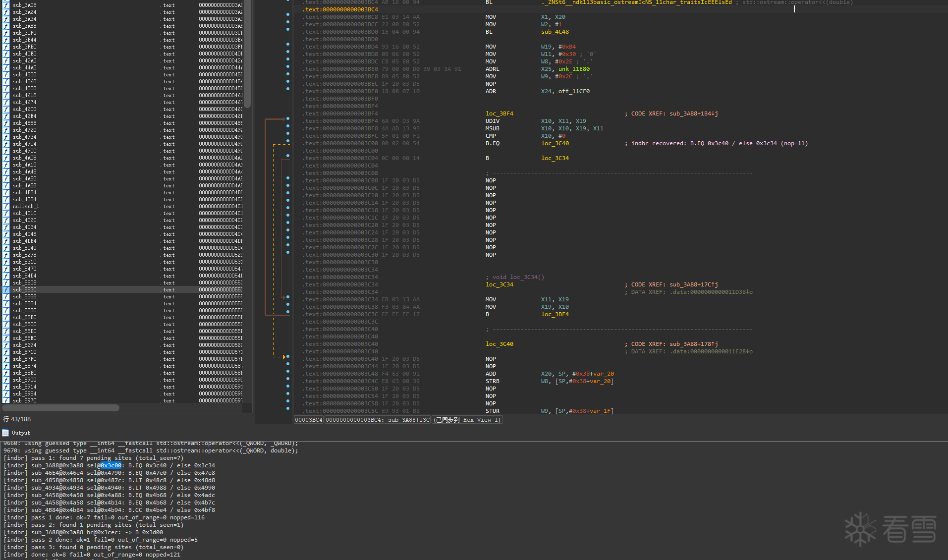The height and width of the screenshot is (560, 948).
Task: Click the Output panel icon
Action: [5, 433]
